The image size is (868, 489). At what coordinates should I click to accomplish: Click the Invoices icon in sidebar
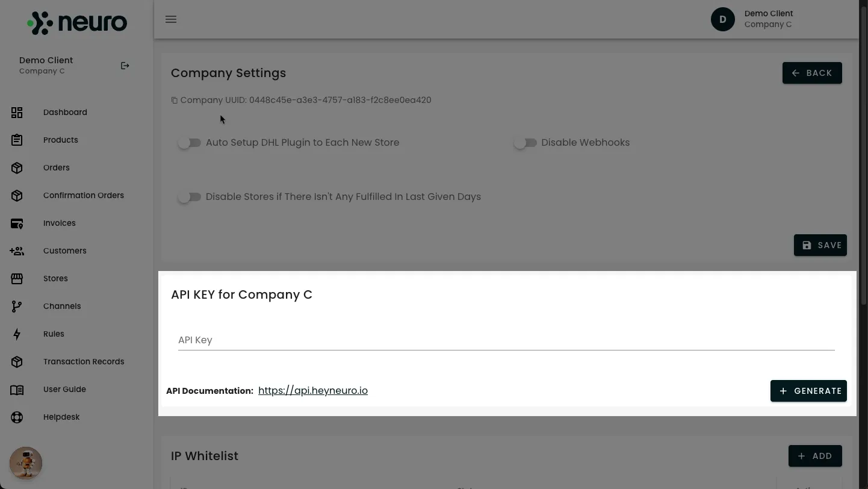click(x=17, y=223)
